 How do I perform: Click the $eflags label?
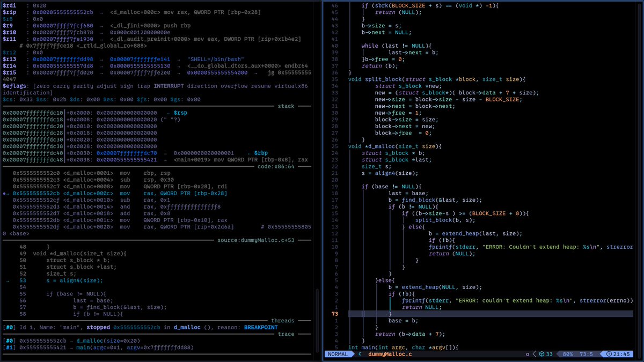[x=16, y=86]
